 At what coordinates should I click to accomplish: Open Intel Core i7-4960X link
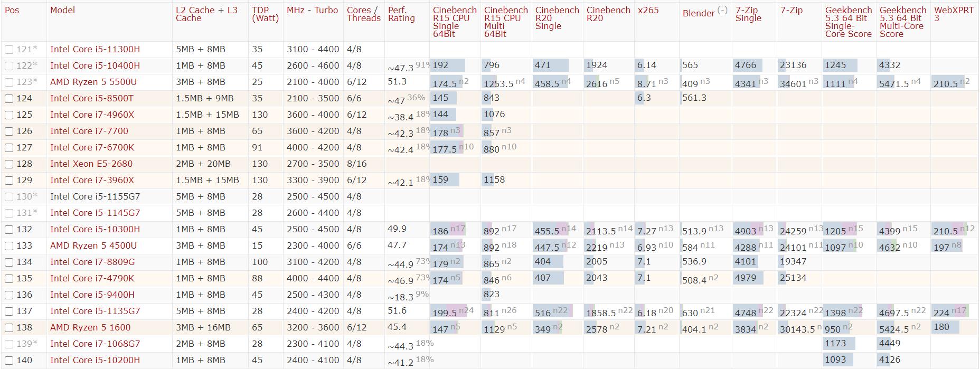click(x=92, y=115)
